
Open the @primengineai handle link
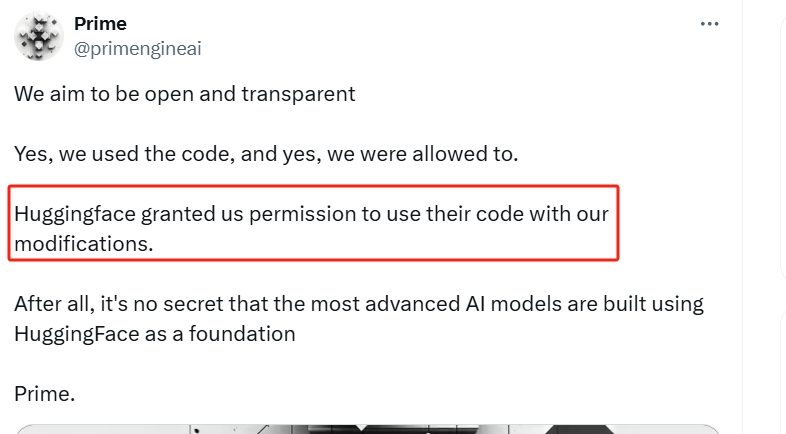coord(138,49)
